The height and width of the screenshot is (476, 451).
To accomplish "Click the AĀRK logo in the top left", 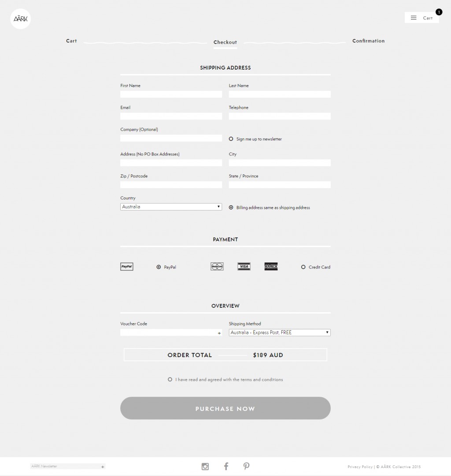I will click(x=20, y=18).
